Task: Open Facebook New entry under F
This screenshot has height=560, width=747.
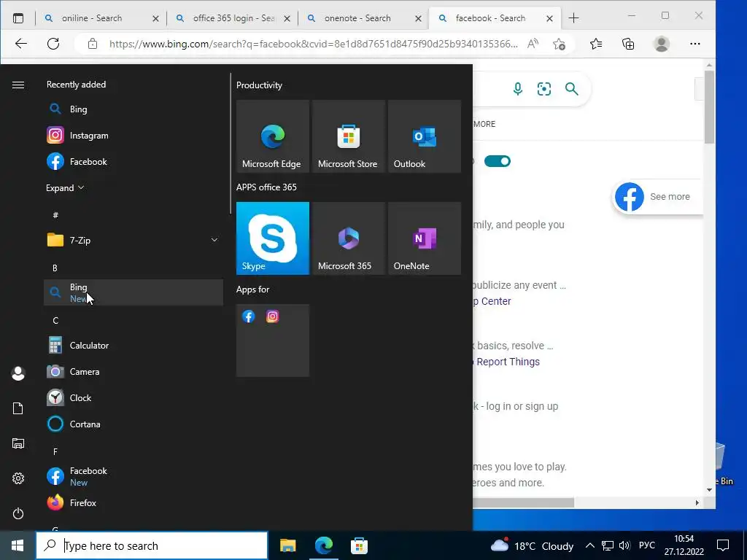Action: pyautogui.click(x=133, y=476)
